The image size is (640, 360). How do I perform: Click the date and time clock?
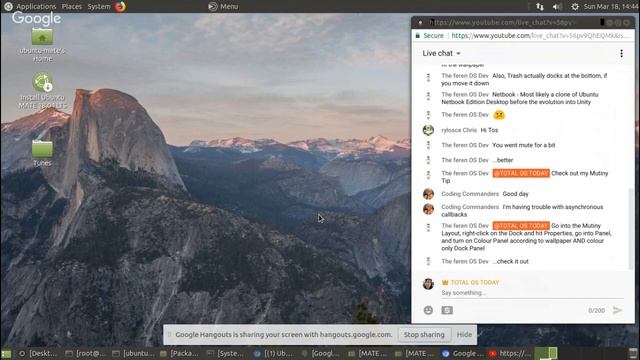coord(611,7)
